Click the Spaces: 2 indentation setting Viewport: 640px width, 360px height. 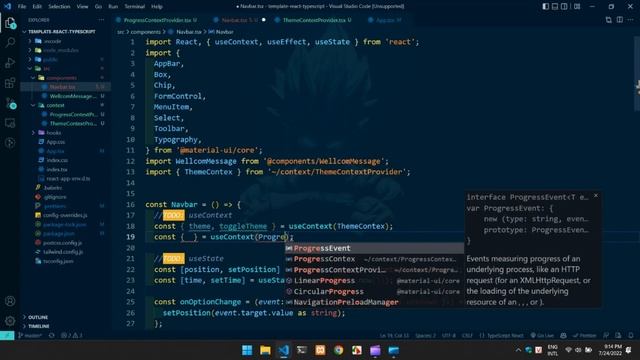point(425,336)
